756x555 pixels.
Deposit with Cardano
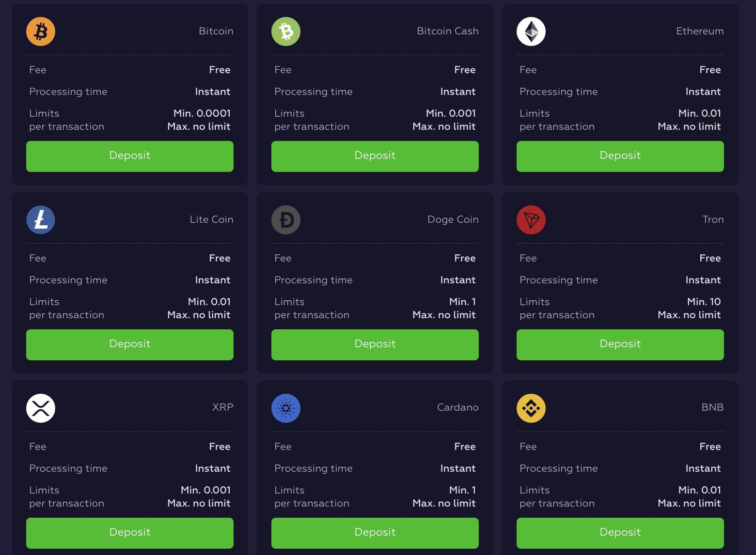[375, 533]
